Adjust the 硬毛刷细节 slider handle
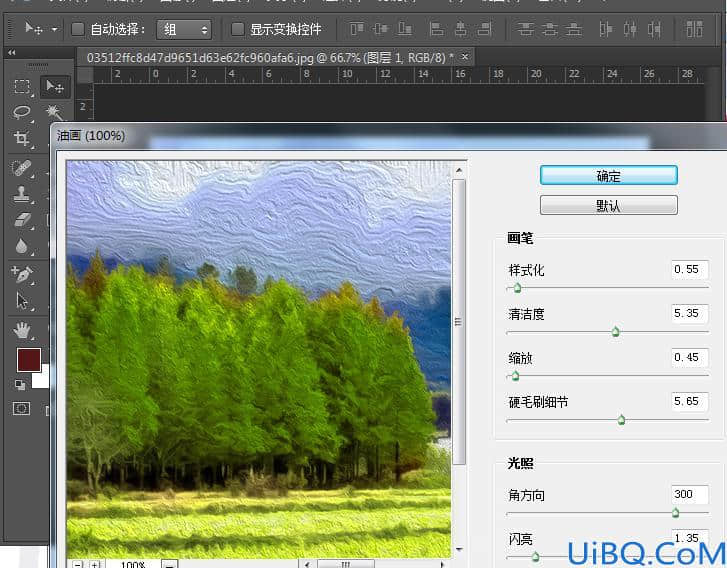 point(621,420)
